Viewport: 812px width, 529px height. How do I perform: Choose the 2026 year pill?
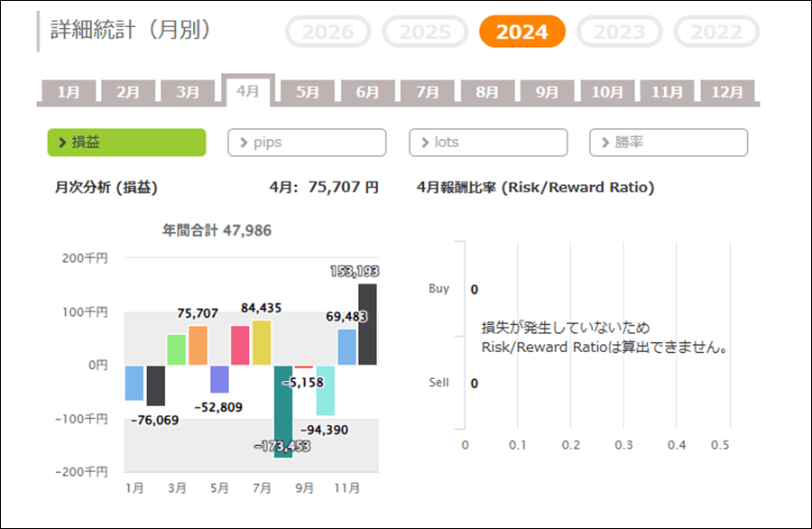point(328,32)
